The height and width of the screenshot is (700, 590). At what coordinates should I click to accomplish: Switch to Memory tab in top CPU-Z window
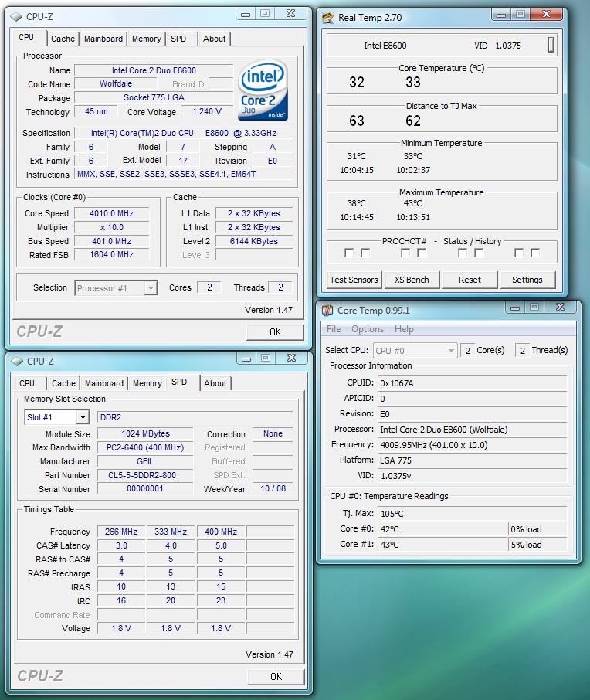point(147,39)
